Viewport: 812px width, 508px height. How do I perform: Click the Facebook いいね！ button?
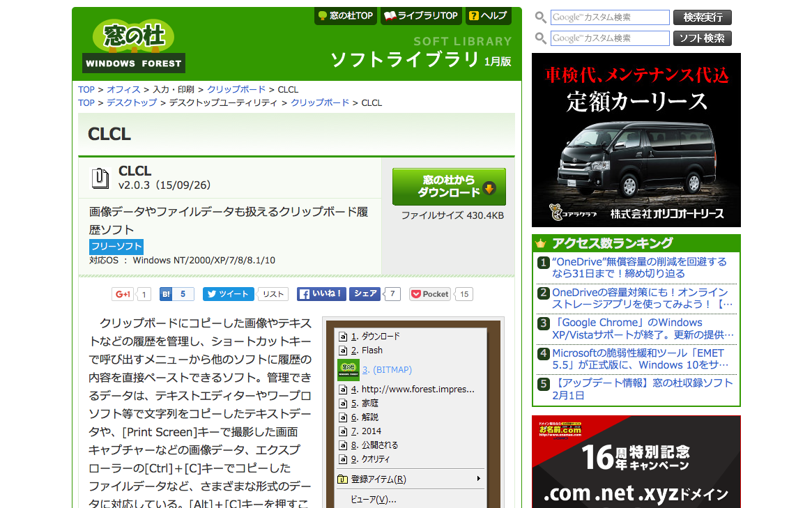pos(321,294)
